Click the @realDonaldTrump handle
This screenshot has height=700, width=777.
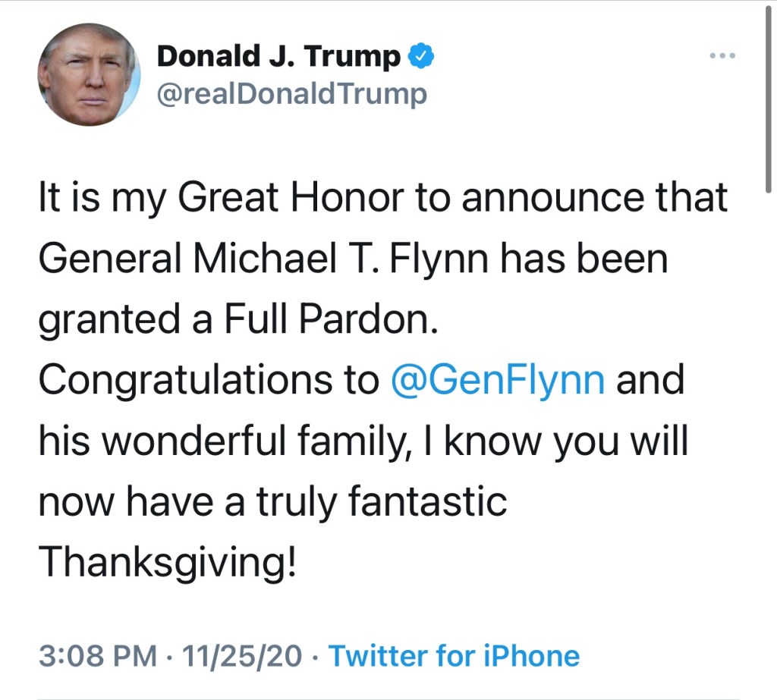[x=291, y=94]
